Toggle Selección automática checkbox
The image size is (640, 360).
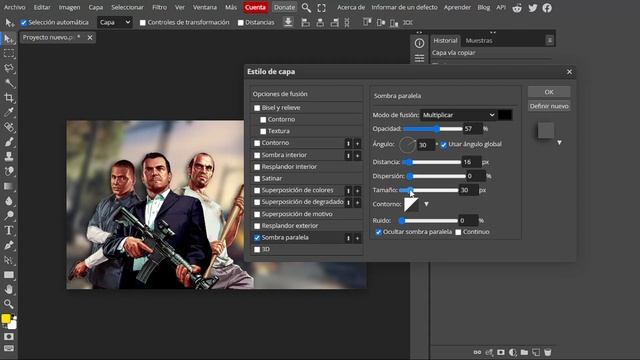24,22
